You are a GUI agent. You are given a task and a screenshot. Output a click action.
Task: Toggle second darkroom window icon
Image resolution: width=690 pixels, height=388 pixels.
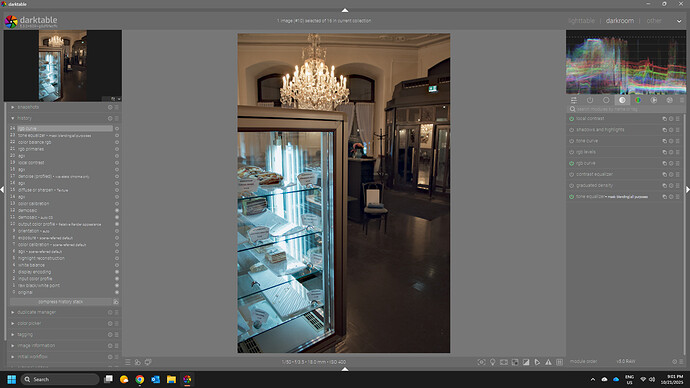148,362
